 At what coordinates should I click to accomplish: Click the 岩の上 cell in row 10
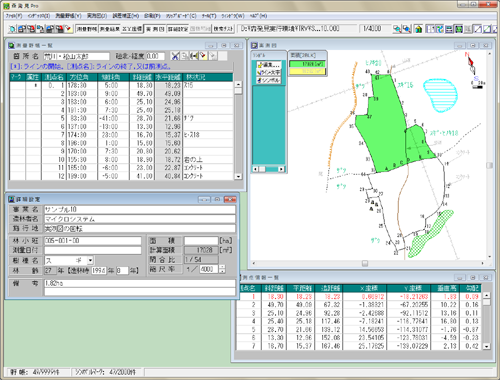pyautogui.click(x=208, y=160)
